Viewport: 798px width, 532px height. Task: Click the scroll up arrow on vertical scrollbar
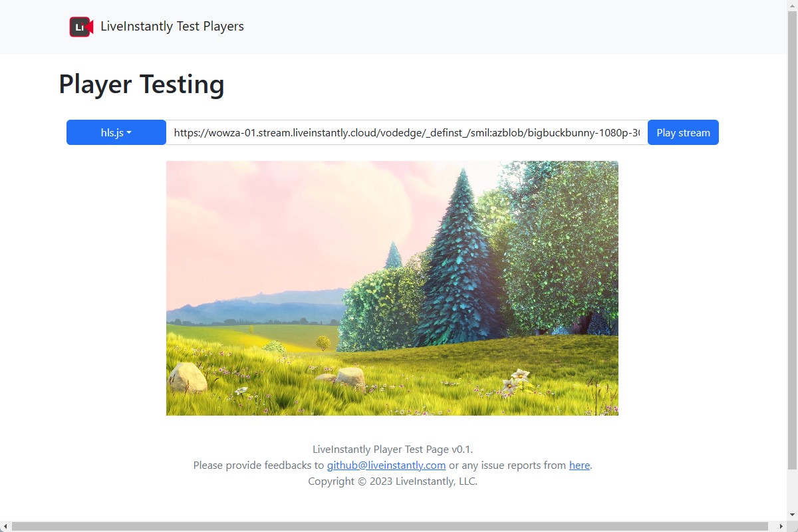click(x=792, y=5)
